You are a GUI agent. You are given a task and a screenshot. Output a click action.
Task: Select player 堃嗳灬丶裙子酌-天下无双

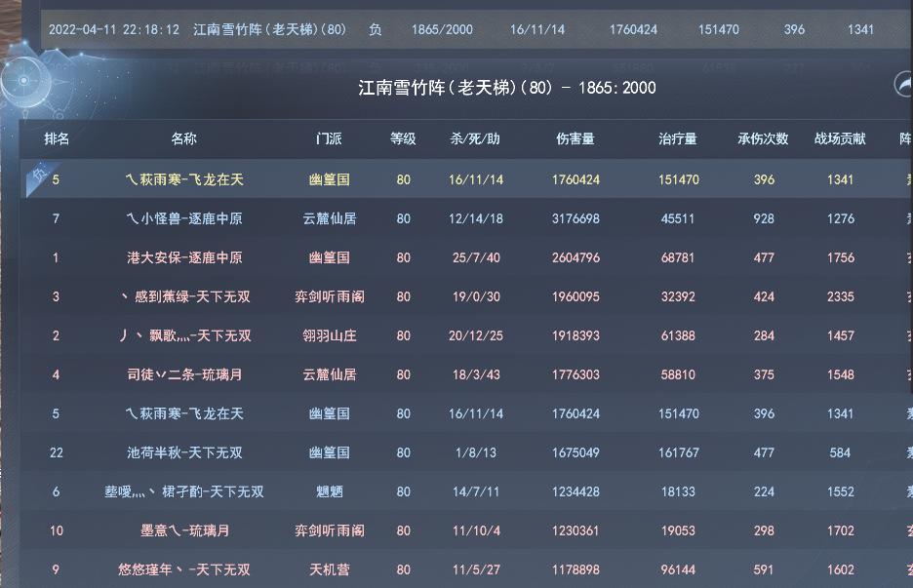(x=184, y=491)
